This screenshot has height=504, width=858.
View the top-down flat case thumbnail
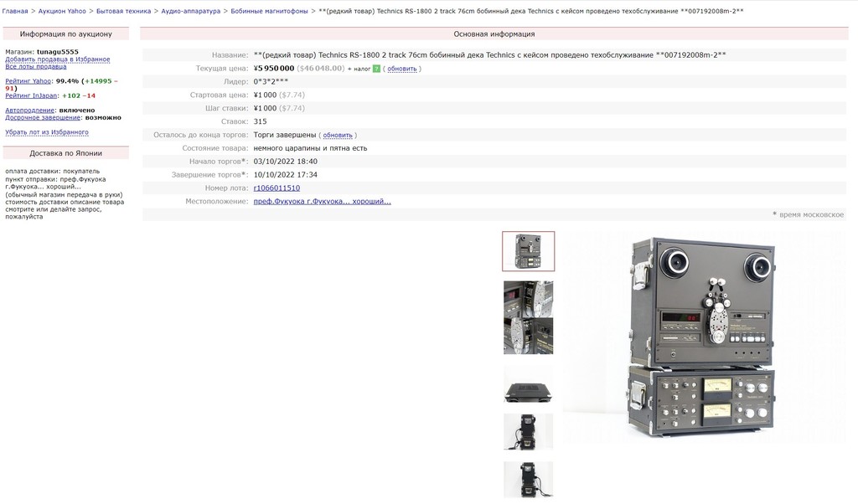pyautogui.click(x=528, y=384)
